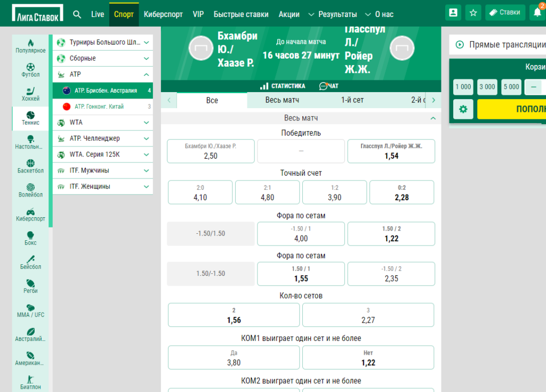Viewport: 546px width, 392px height.
Task: Select Настольный теннис in sidebar
Action: [x=30, y=142]
